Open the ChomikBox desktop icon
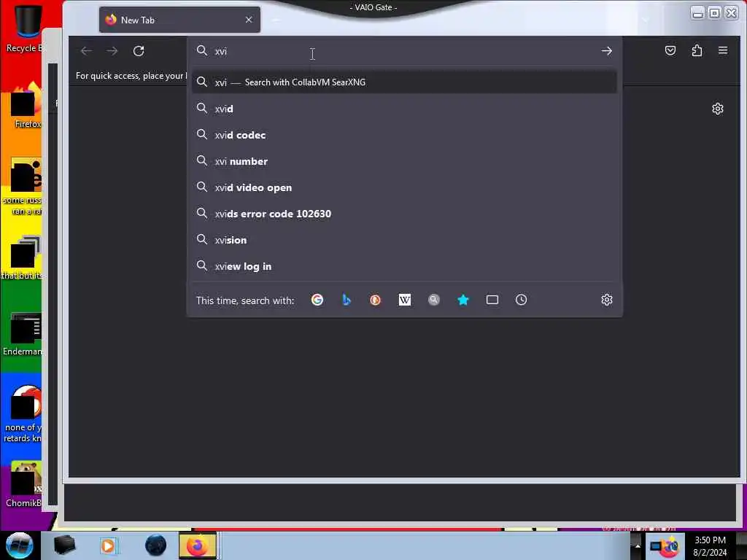The width and height of the screenshot is (747, 560). click(x=25, y=484)
